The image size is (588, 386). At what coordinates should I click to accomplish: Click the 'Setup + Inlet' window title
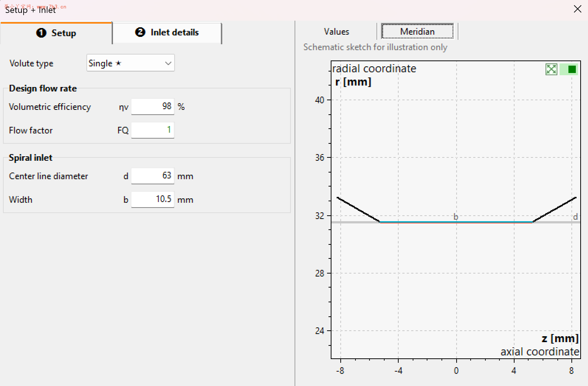(30, 10)
